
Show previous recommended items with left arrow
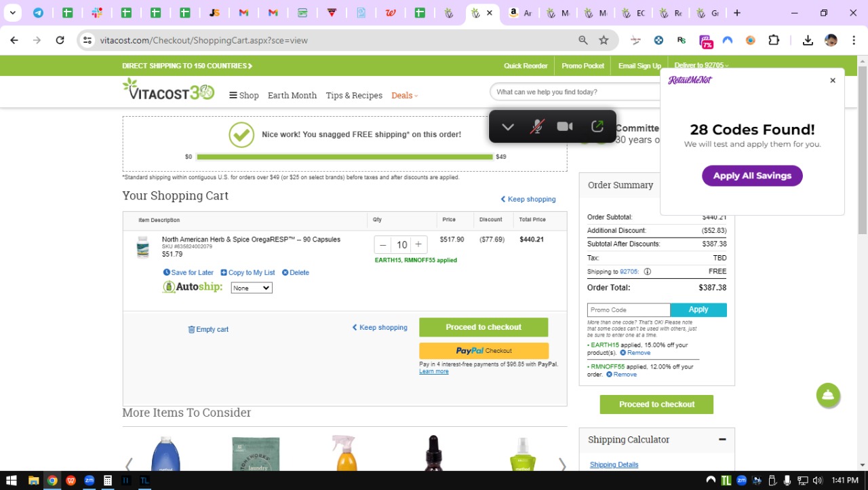[128, 466]
